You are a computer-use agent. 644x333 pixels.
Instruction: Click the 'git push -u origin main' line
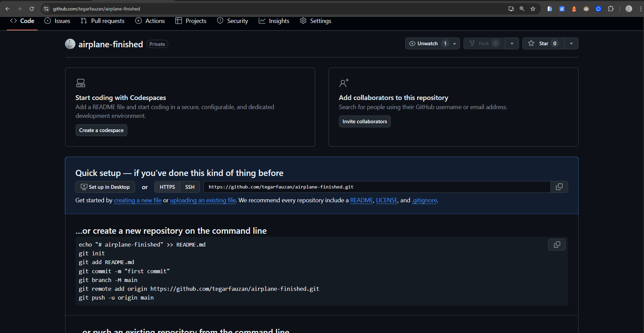coord(116,298)
